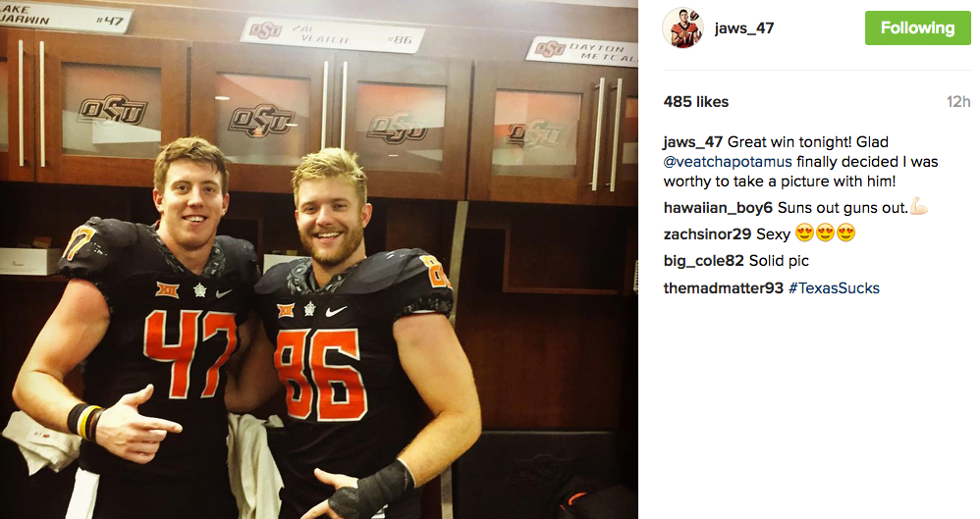The width and height of the screenshot is (980, 519).
Task: Visit the hawaiian_boy6 commenter profile
Action: point(718,207)
